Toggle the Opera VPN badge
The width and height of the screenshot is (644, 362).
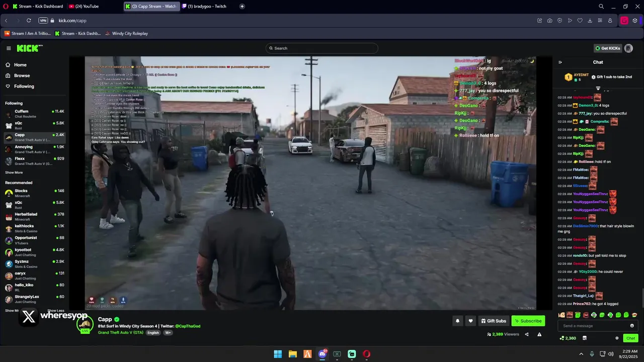click(x=43, y=21)
